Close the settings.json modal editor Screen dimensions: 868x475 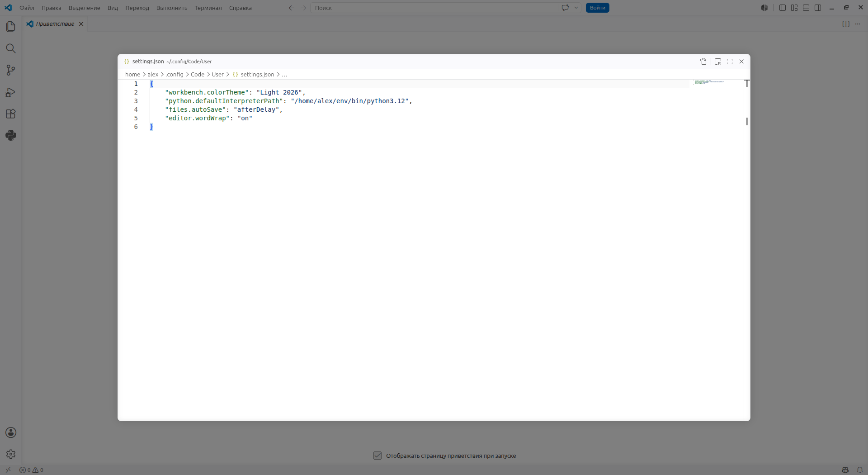(x=741, y=62)
